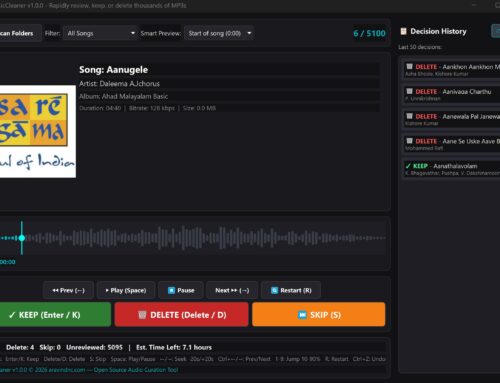This screenshot has width=500, height=383.
Task: Click 'Delete: 4' status counter
Action: (20, 347)
